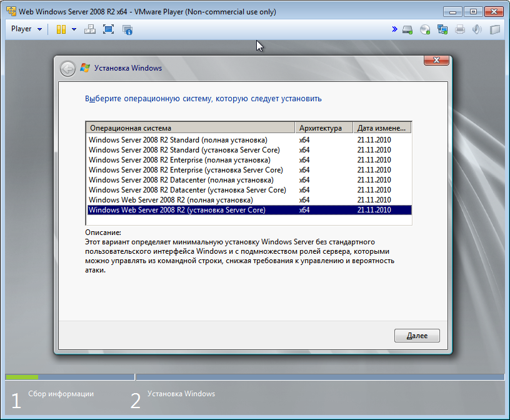Select Enterprise (полная установка) row
The image size is (510, 420).
[249, 160]
